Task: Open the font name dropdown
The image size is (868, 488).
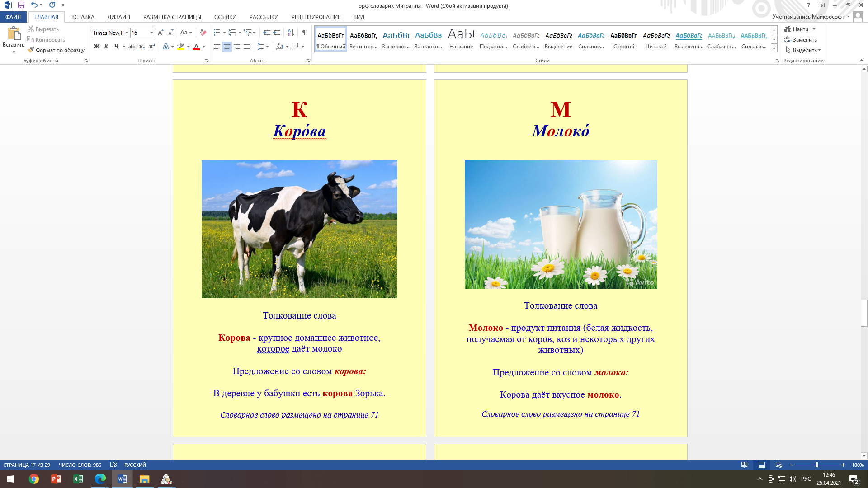Action: click(x=127, y=33)
